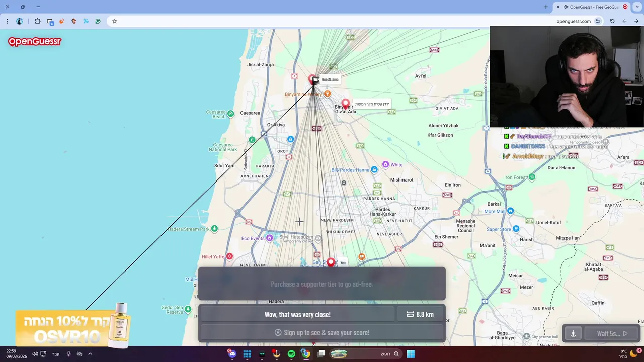Click the Menashe Regional Council label

466,226
